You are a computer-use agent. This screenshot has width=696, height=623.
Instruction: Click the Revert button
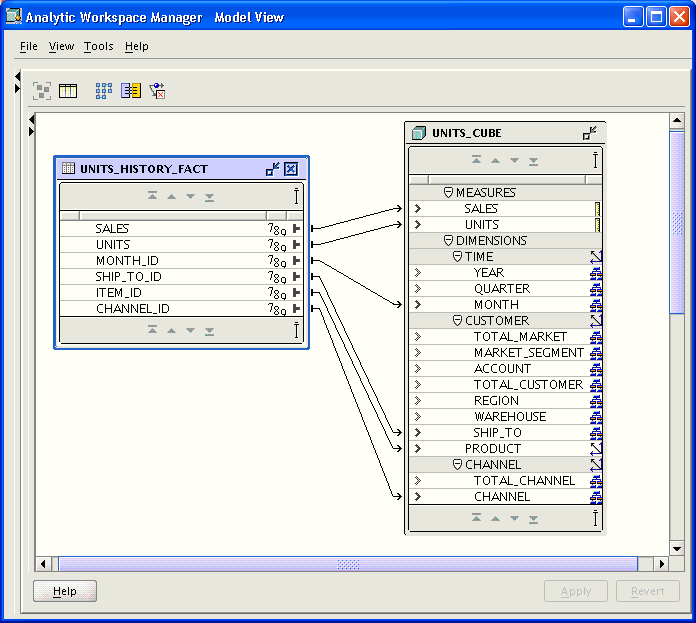648,591
